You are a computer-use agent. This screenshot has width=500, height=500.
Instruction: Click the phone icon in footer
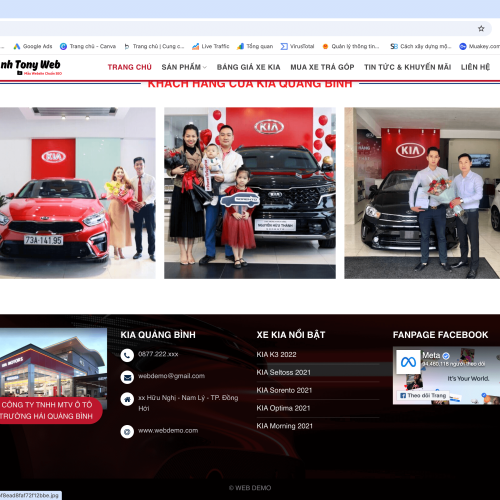(127, 355)
